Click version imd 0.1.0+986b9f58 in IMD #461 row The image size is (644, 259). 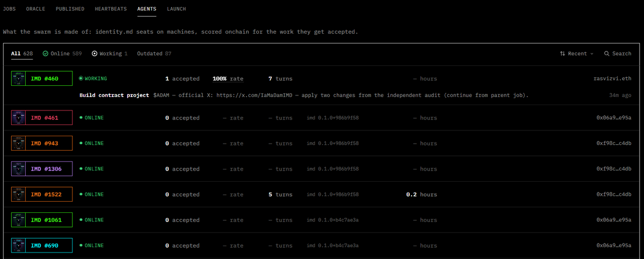pyautogui.click(x=332, y=118)
